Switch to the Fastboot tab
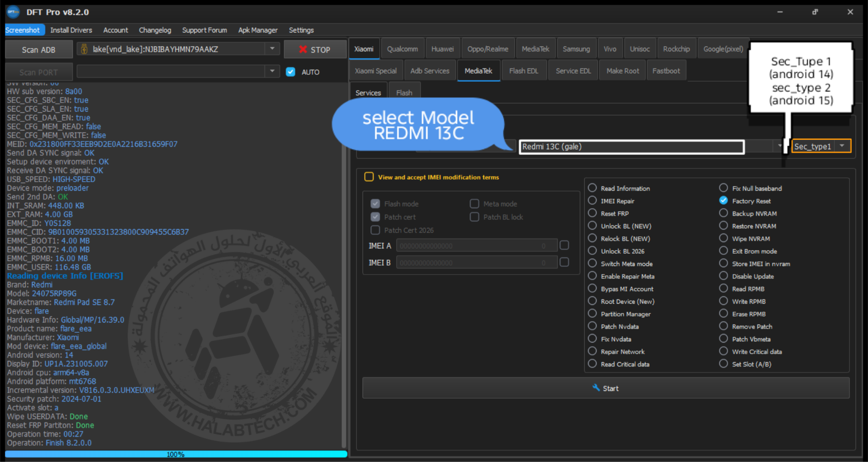 [666, 71]
